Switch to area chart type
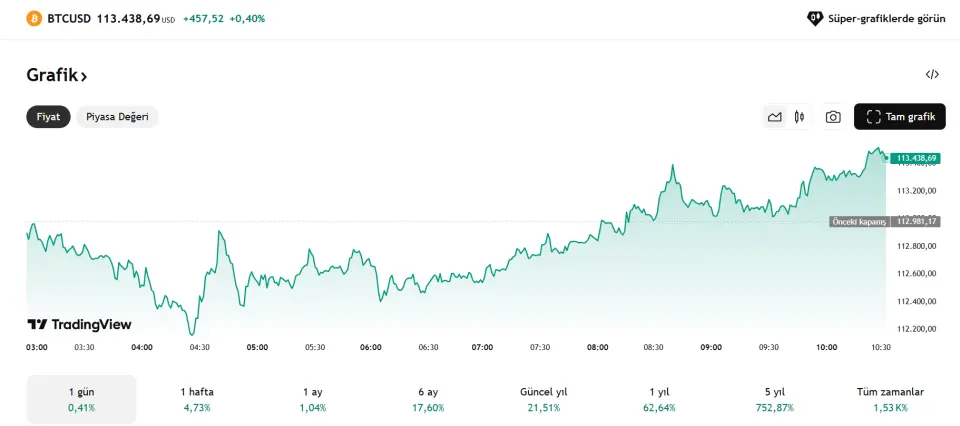 (774, 117)
